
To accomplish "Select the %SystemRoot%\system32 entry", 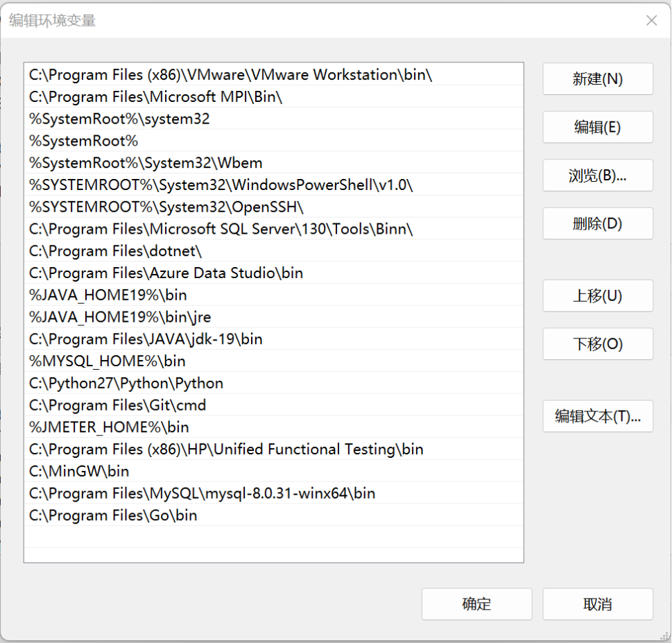I will point(274,119).
